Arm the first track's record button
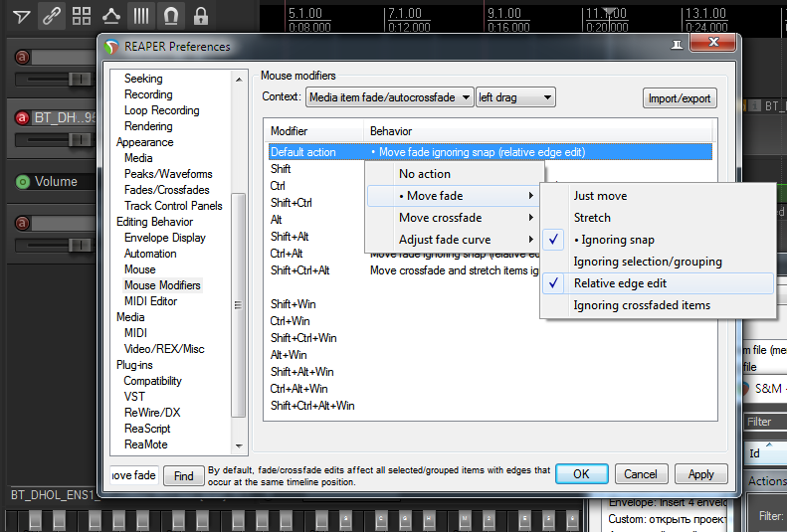The image size is (787, 532). click(22, 57)
